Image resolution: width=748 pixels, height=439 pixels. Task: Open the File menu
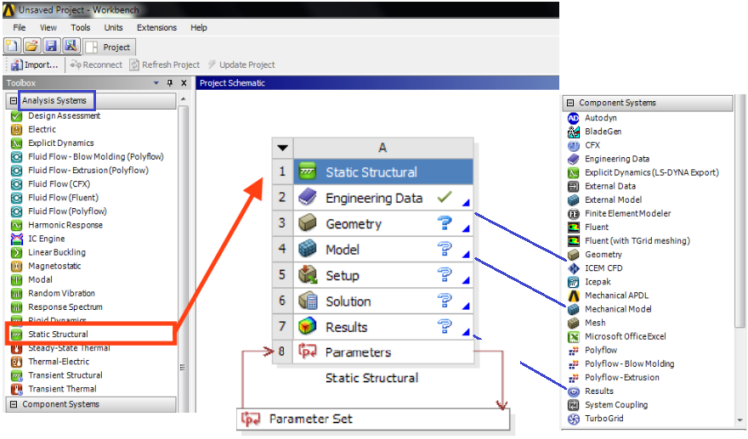(x=19, y=28)
